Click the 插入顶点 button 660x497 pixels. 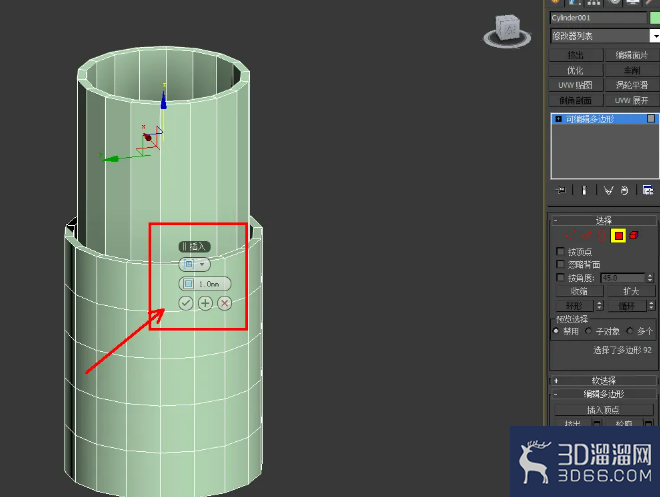click(604, 409)
